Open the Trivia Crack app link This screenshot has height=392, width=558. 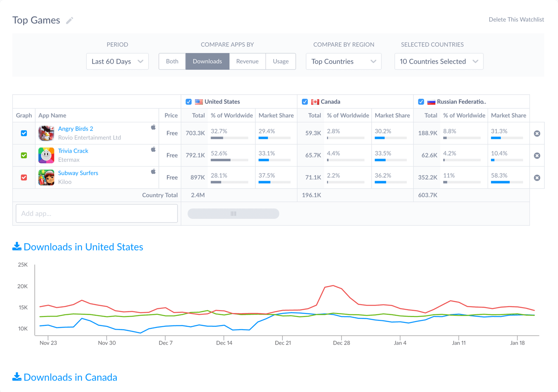tap(73, 151)
